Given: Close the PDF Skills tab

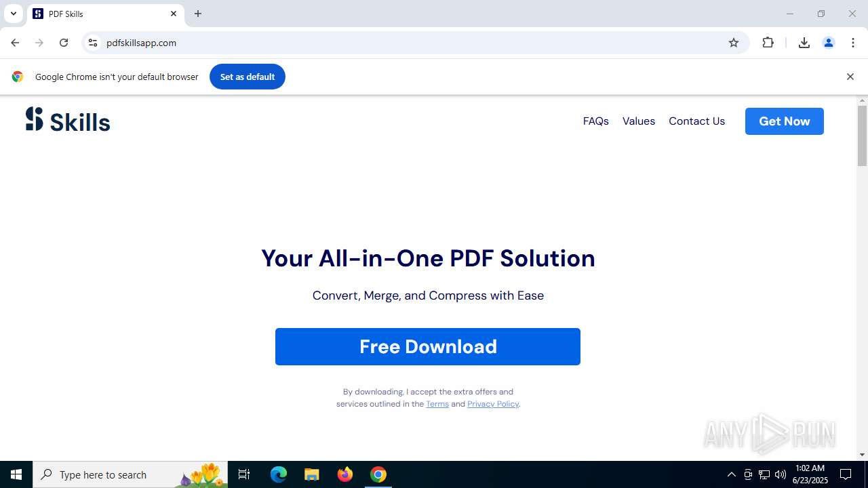Looking at the screenshot, I should [x=174, y=14].
